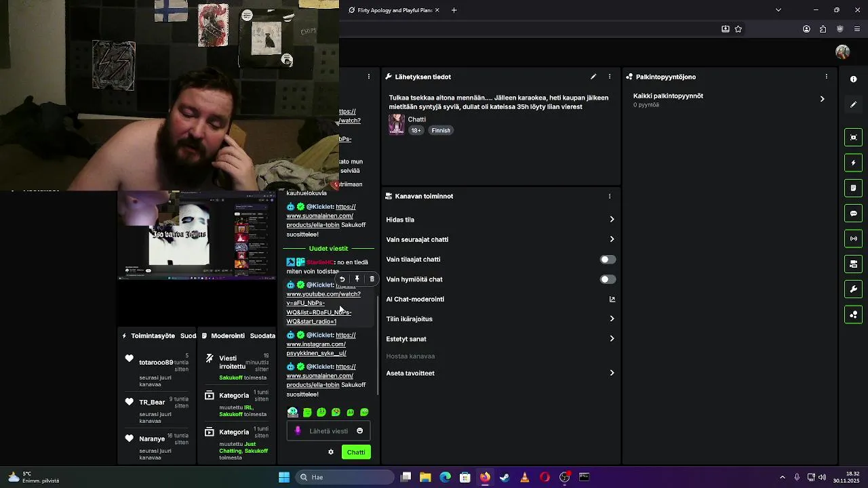868x488 pixels.
Task: Toggle the Vain tilaajat chatti switch
Action: [x=608, y=260]
